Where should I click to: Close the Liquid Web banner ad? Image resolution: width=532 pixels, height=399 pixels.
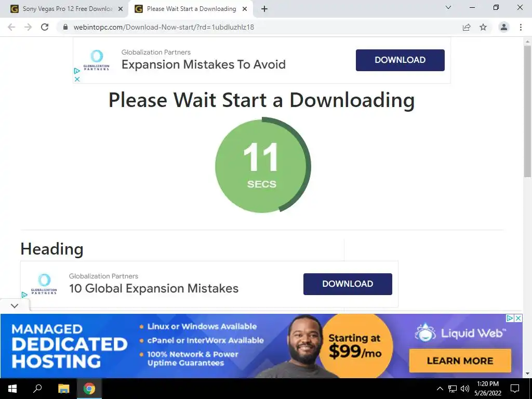point(518,318)
